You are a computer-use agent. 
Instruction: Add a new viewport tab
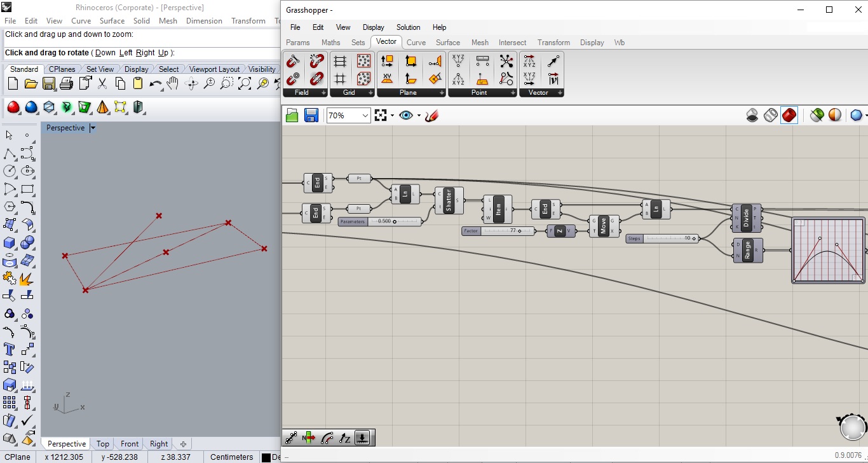click(183, 444)
